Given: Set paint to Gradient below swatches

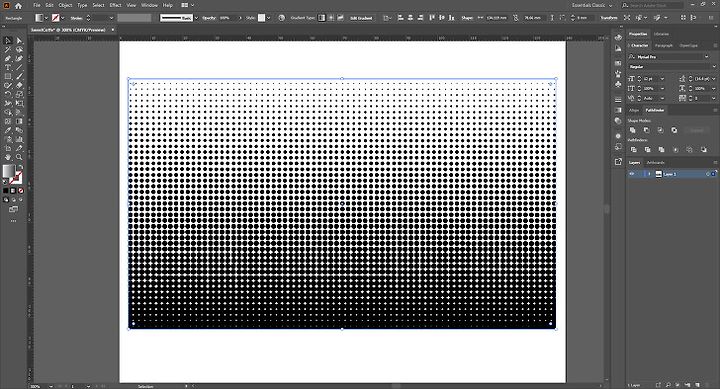Looking at the screenshot, I should click(13, 191).
